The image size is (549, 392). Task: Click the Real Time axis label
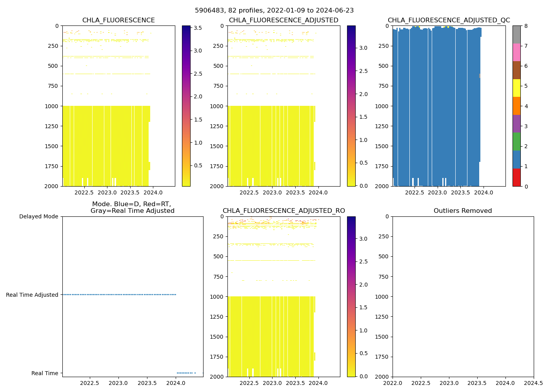coord(45,373)
